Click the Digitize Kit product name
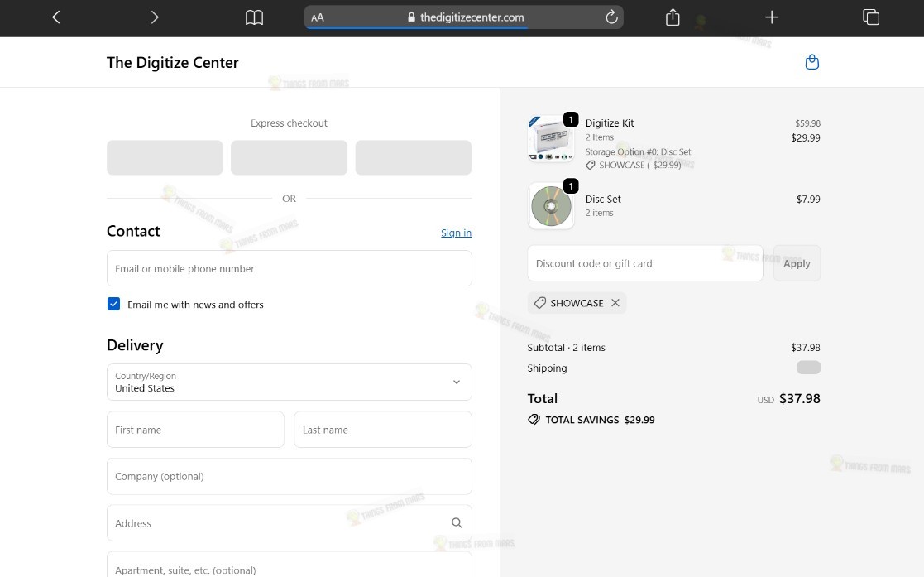The image size is (924, 577). 610,123
